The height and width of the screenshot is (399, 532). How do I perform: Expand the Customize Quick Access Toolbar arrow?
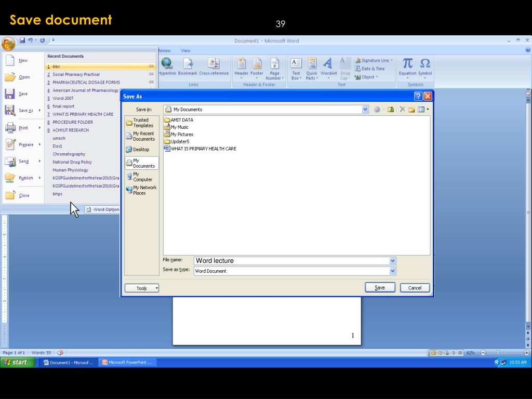54,40
